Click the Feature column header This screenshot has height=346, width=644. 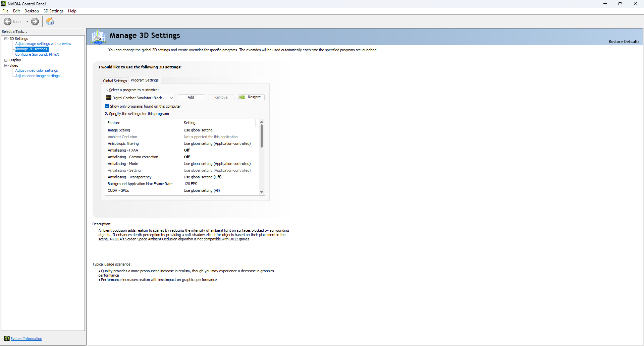pos(144,123)
